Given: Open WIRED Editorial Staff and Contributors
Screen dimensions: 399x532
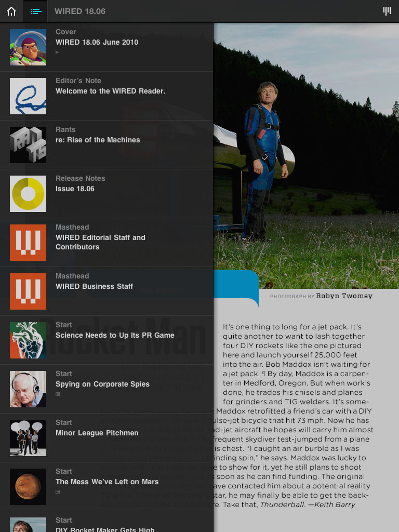Looking at the screenshot, I should coord(107,243).
